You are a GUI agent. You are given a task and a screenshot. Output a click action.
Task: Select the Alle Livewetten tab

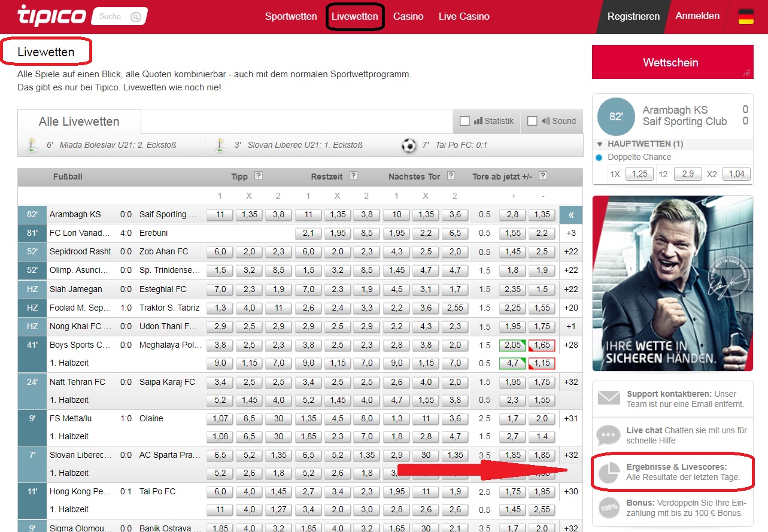pyautogui.click(x=79, y=121)
